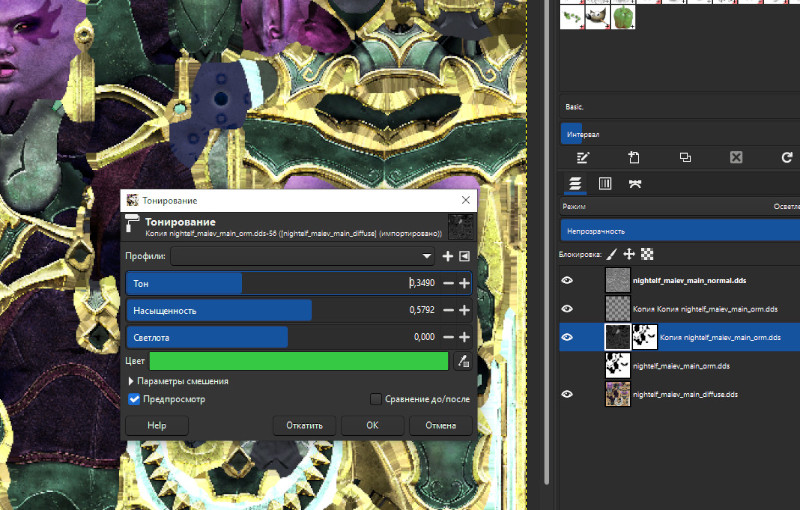Hide the nightelf_maiev_main_diffuse.dds layer

[x=567, y=394]
